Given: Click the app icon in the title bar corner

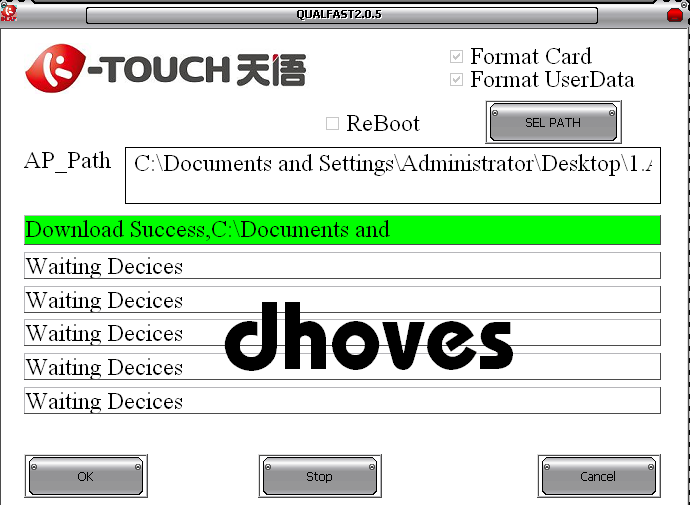Looking at the screenshot, I should (x=10, y=13).
